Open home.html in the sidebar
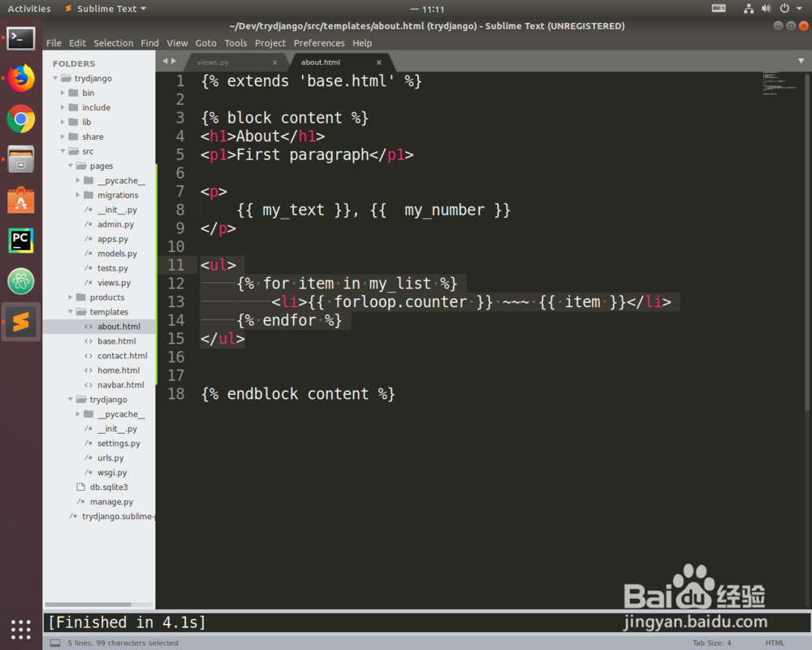 119,370
